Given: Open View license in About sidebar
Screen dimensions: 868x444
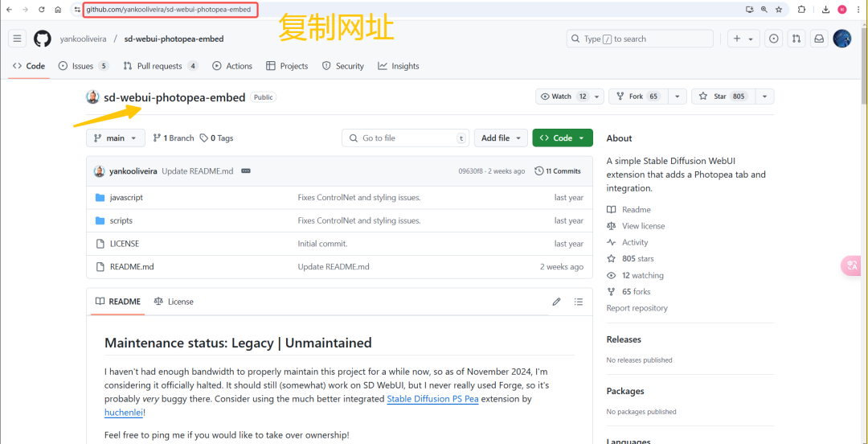Looking at the screenshot, I should click(636, 226).
